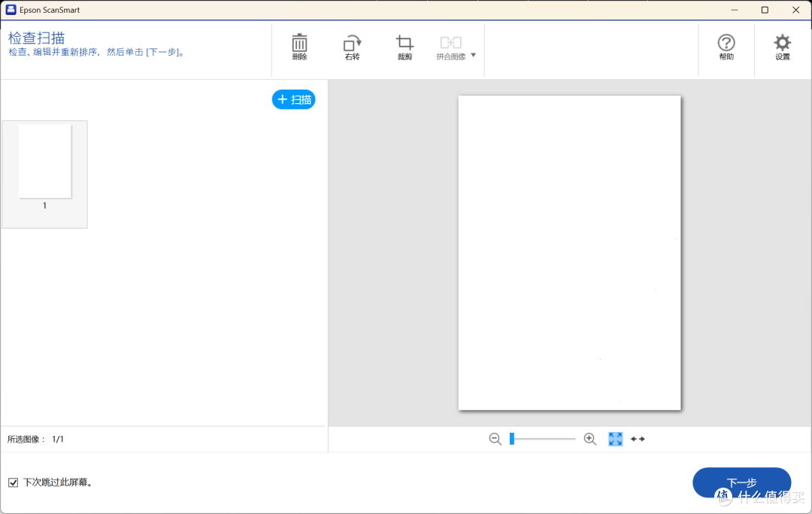Select the crop tool
812x514 pixels.
tap(404, 47)
